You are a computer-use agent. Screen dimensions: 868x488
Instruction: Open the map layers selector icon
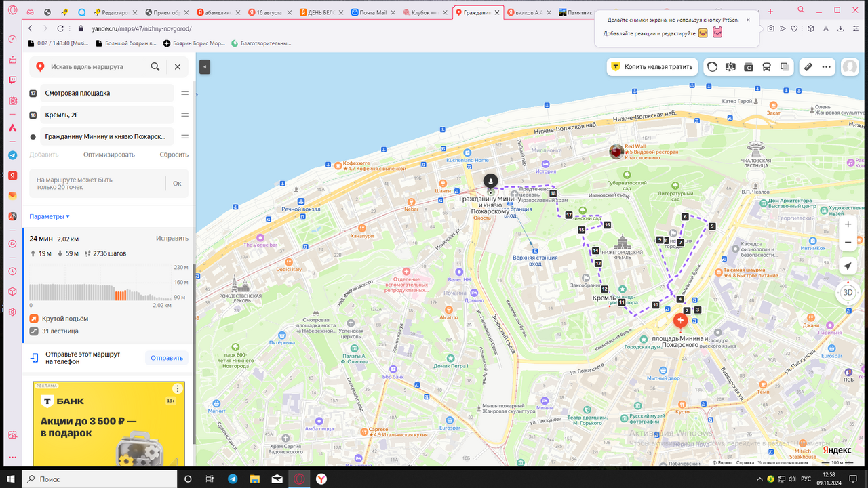point(785,67)
